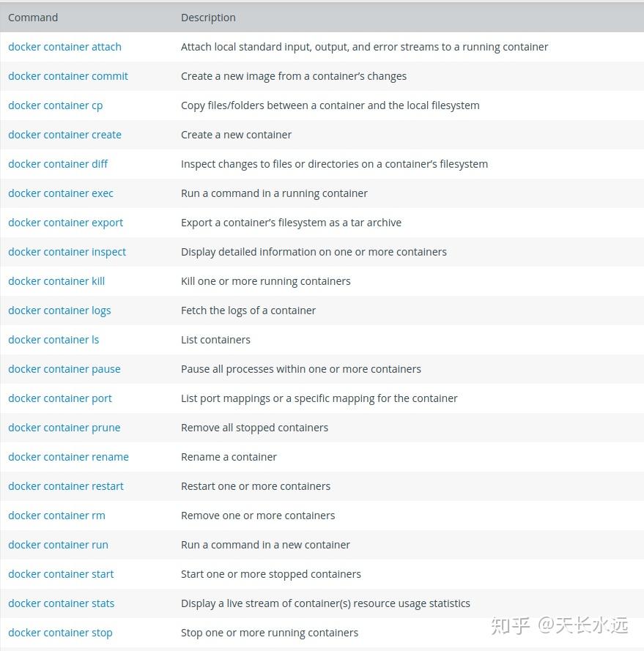The height and width of the screenshot is (651, 644).
Task: Click the docker container kill link
Action: [x=56, y=281]
